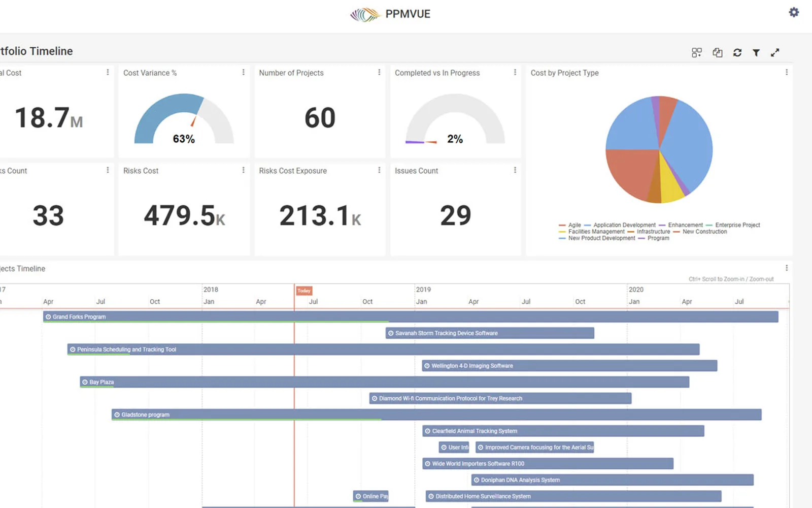This screenshot has height=508, width=812.
Task: Open Risks Cost Exposure options menu
Action: tap(379, 170)
